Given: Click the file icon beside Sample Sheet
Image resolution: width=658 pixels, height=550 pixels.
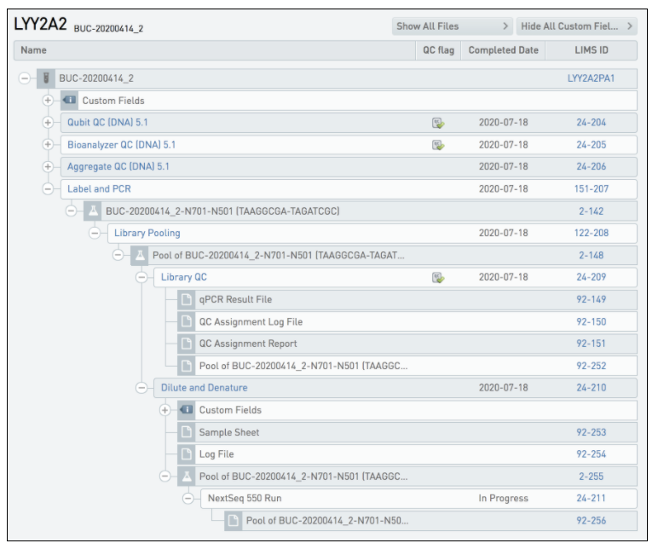Looking at the screenshot, I should [186, 433].
